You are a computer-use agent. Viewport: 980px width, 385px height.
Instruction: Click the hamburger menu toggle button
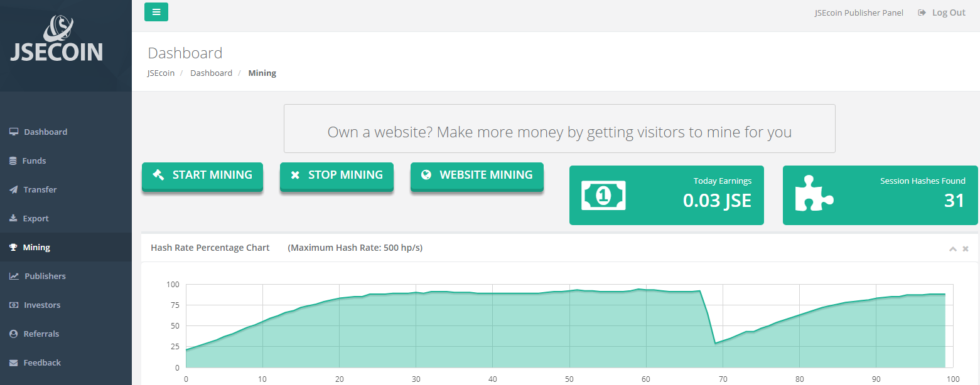click(156, 12)
